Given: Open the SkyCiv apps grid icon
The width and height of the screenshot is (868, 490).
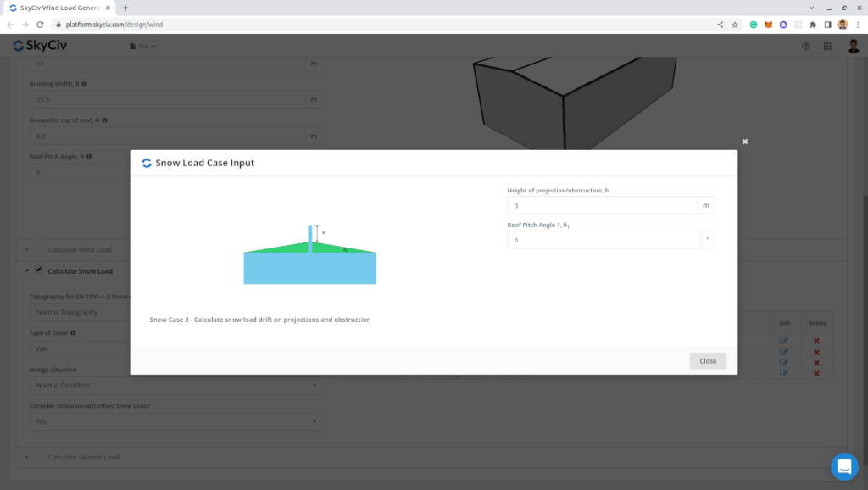Looking at the screenshot, I should [x=827, y=46].
